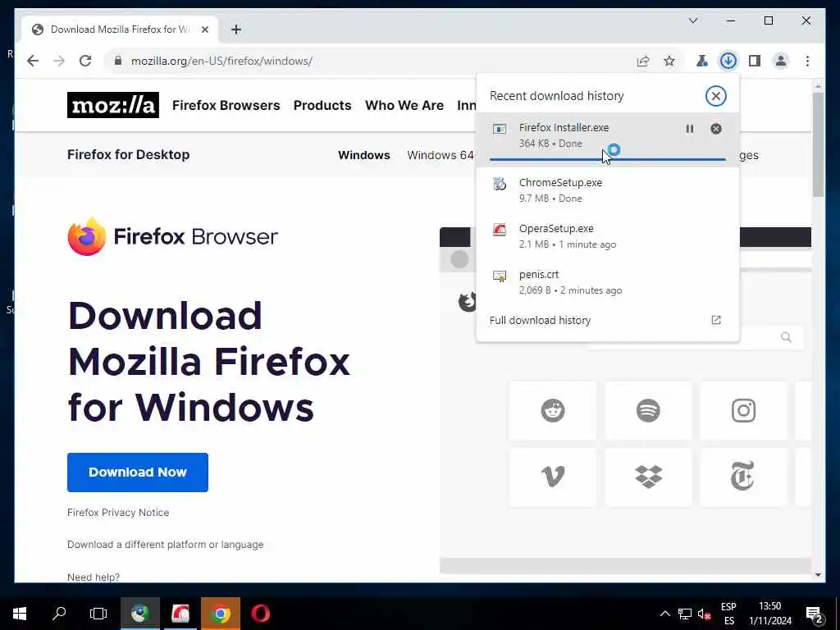
Task: Open the ESP language indicator
Action: coord(728,614)
